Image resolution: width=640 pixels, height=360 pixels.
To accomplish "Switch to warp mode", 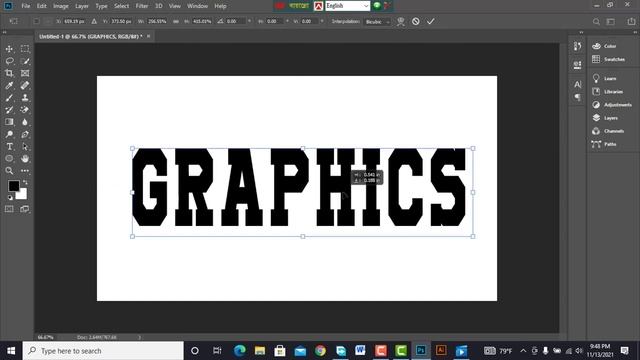I will 401,22.
